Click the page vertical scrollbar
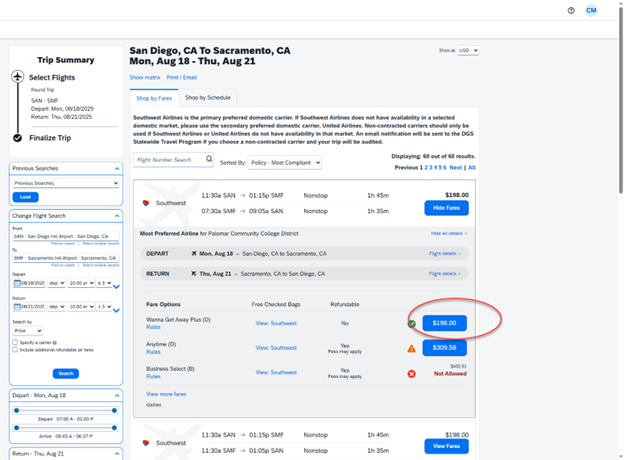 click(621, 99)
